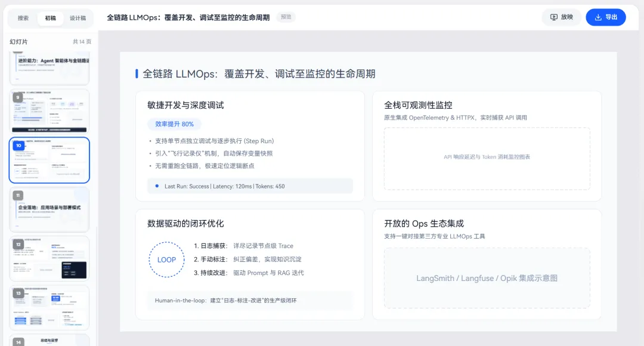Click the 效率提升 80% badge
This screenshot has width=644, height=346.
(x=174, y=124)
